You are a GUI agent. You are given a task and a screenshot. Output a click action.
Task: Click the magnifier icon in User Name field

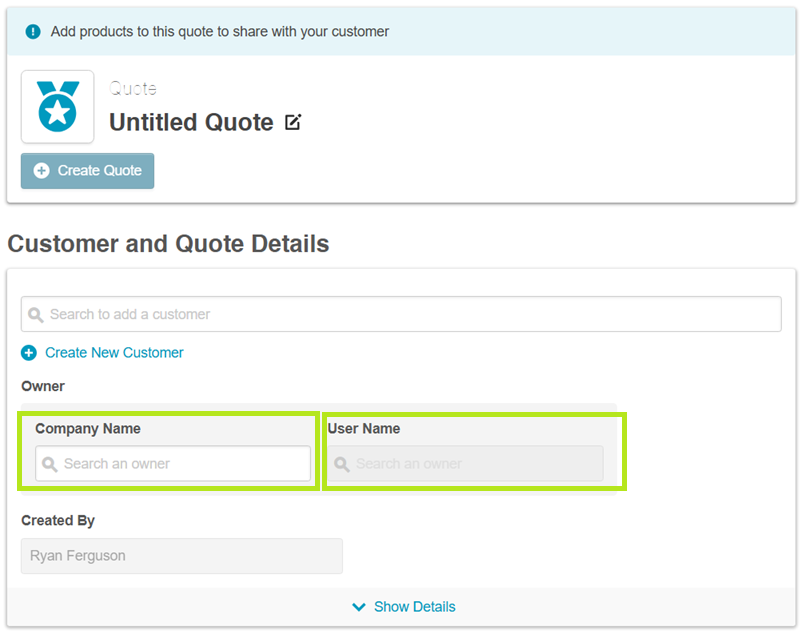(342, 464)
